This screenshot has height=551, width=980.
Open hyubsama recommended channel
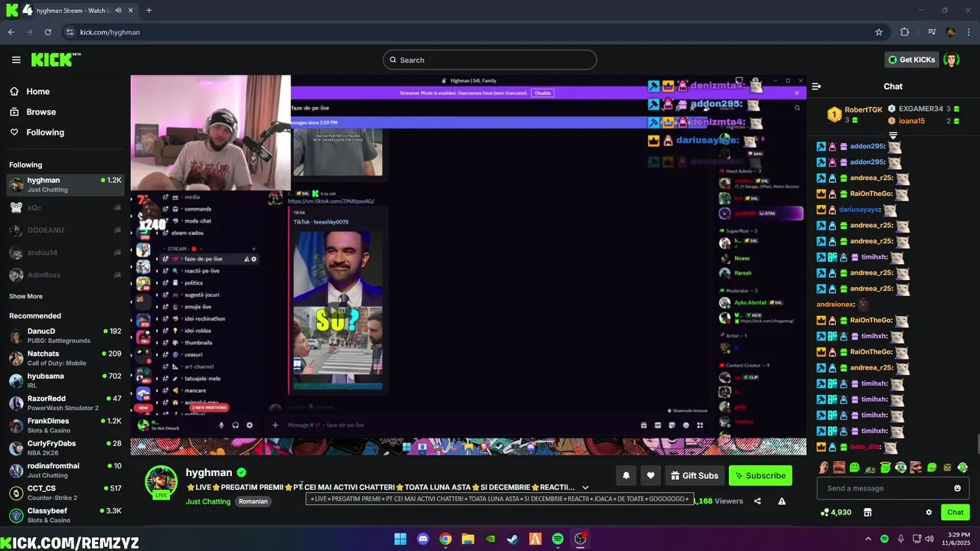(65, 380)
